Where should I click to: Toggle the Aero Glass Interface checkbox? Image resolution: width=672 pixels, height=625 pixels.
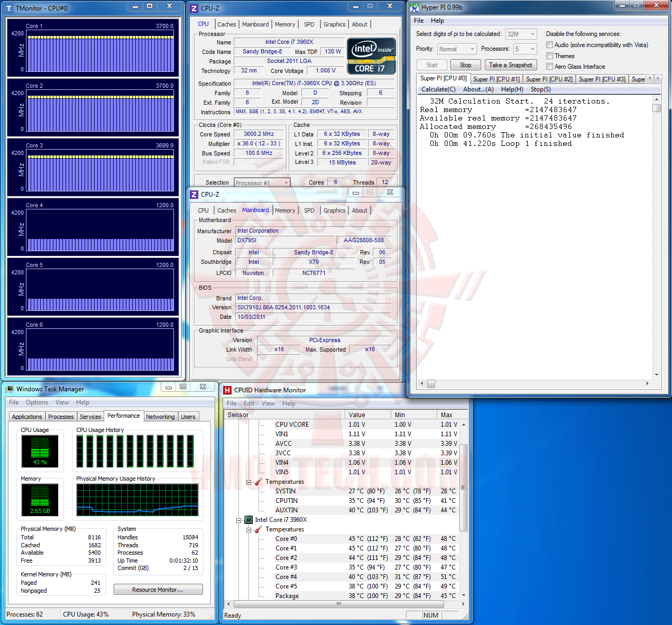[549, 67]
